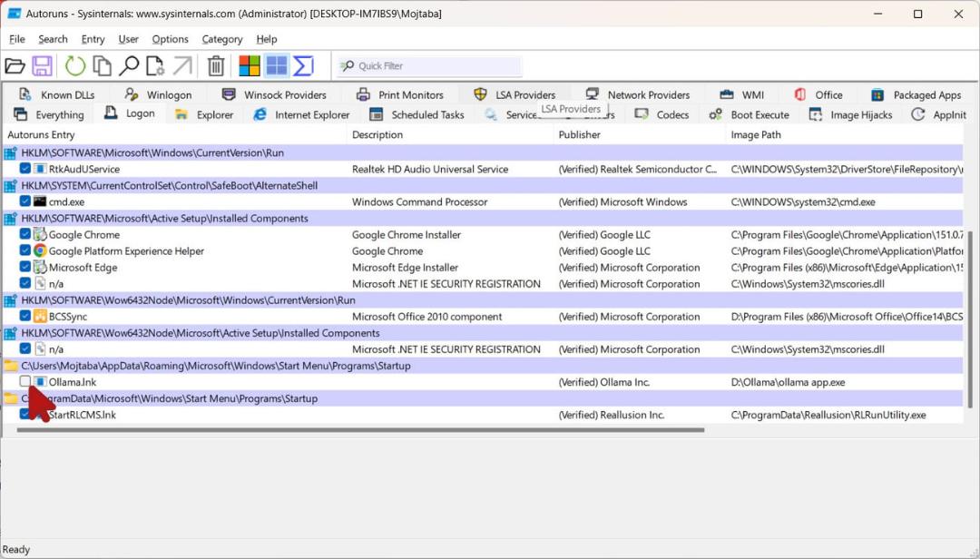This screenshot has height=559, width=980.
Task: Uncheck the RtkAudUService entry checkbox
Action: click(25, 168)
